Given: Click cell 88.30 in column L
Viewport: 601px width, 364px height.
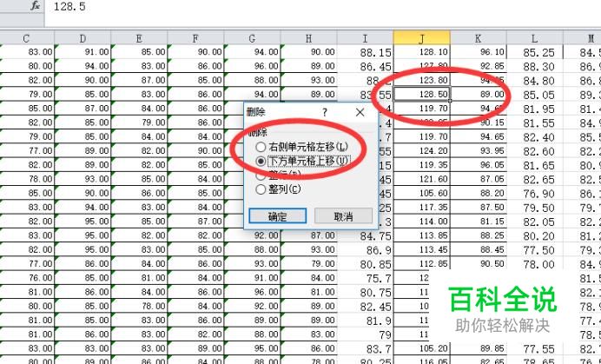Looking at the screenshot, I should pyautogui.click(x=535, y=66).
